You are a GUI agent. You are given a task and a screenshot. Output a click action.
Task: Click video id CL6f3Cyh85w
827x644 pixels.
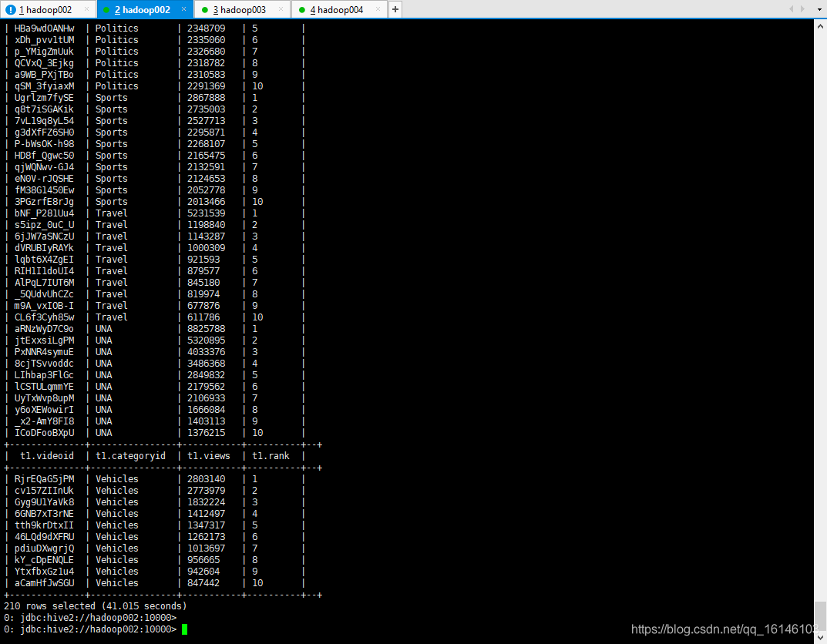(x=44, y=317)
